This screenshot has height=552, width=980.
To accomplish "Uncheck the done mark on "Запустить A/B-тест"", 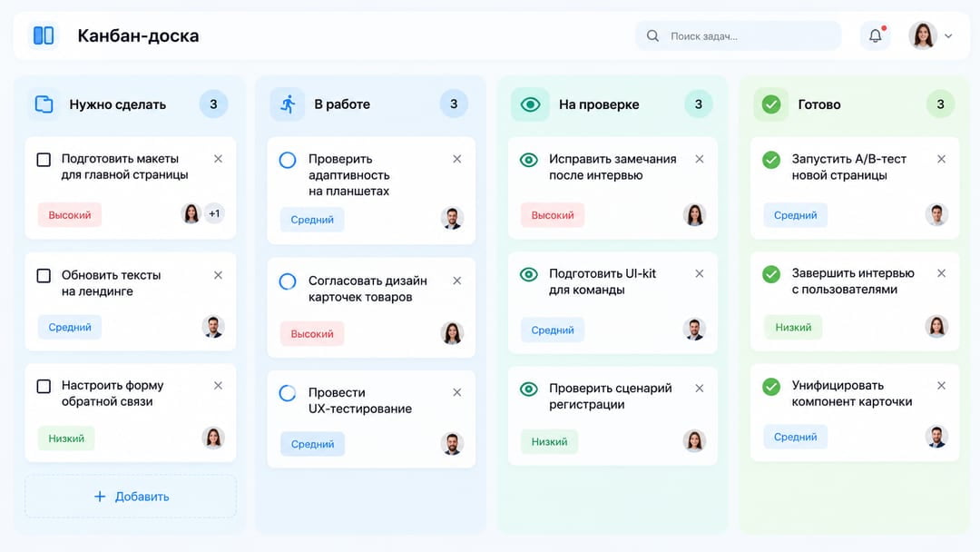I will [x=771, y=160].
